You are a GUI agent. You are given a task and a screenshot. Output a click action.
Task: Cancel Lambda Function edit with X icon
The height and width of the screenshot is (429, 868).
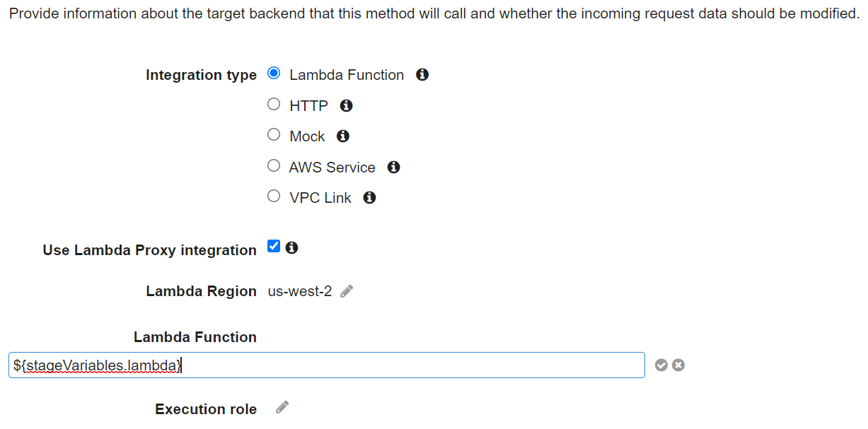(678, 365)
